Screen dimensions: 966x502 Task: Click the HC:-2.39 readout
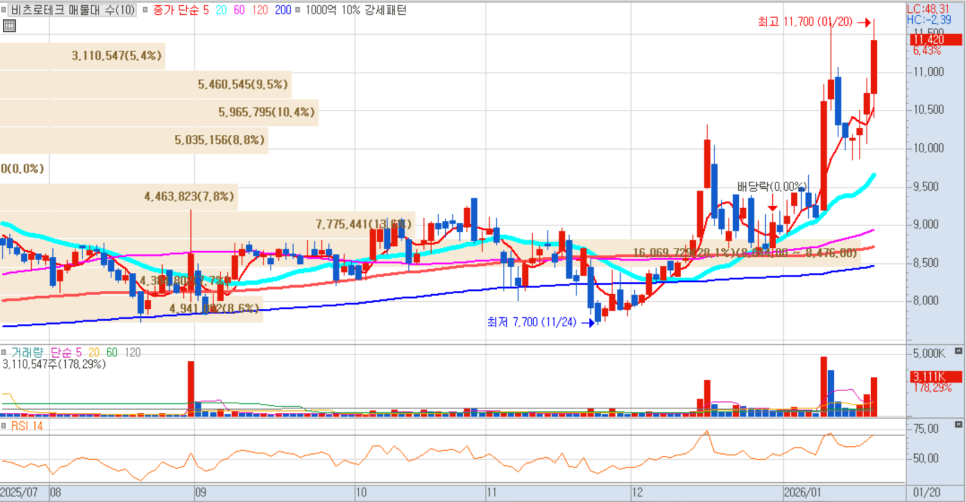tap(928, 20)
